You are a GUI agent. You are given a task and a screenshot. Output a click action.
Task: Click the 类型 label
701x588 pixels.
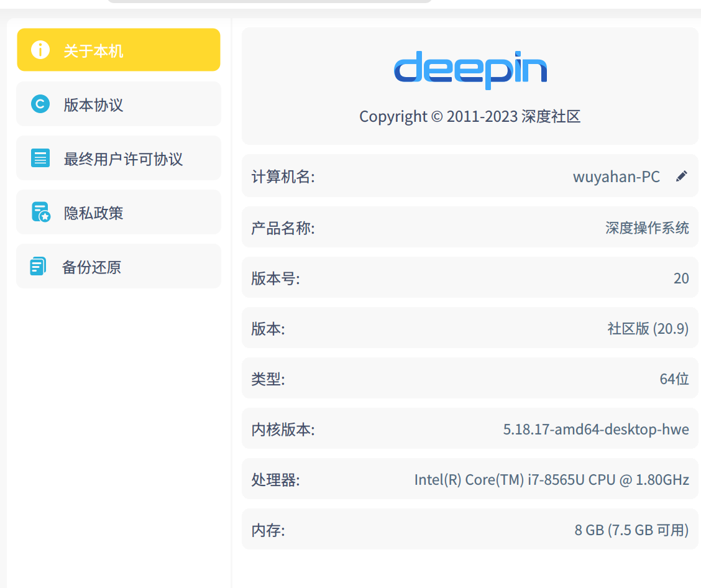pyautogui.click(x=268, y=379)
